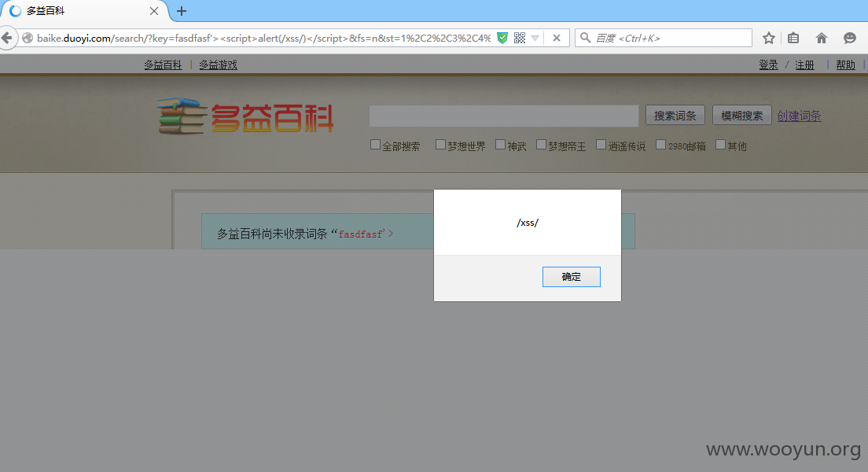
Task: Click the address bar URL
Action: tap(263, 38)
